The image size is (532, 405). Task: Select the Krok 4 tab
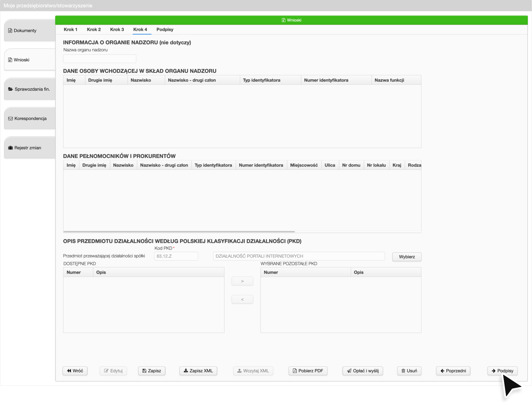tap(140, 30)
